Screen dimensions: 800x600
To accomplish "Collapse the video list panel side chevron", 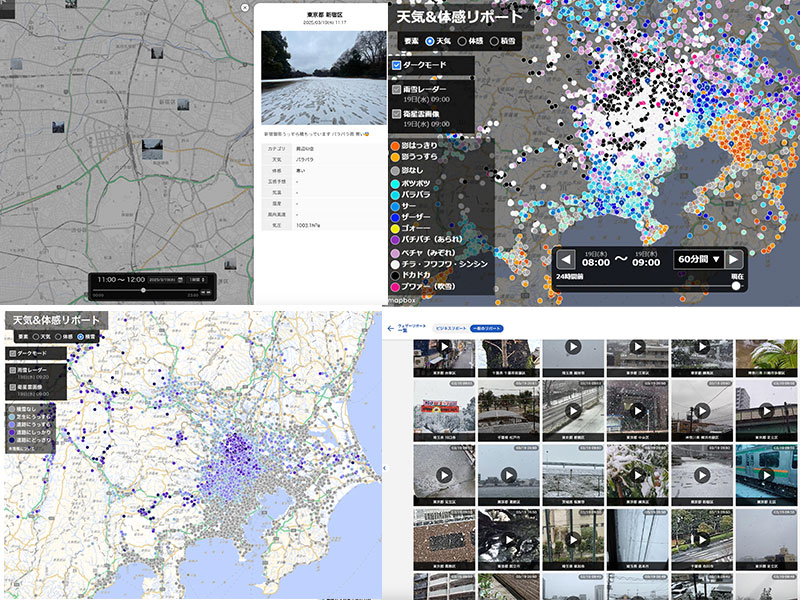I will click(385, 468).
